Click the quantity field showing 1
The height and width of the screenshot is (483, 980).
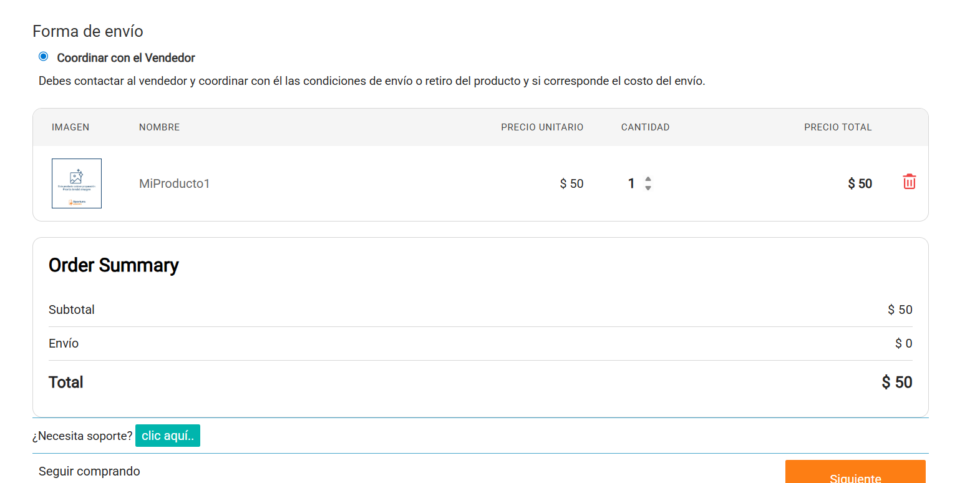(632, 183)
